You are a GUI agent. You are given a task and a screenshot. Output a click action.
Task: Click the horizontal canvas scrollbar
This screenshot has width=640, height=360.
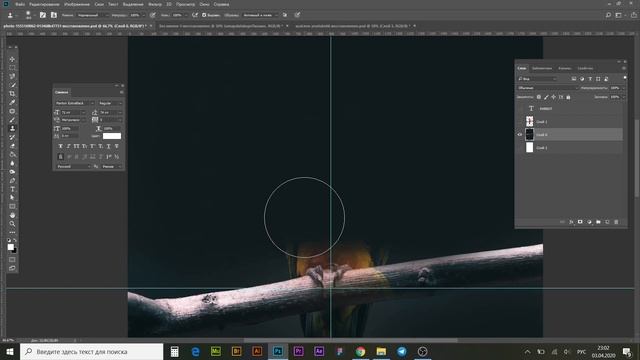[350, 340]
